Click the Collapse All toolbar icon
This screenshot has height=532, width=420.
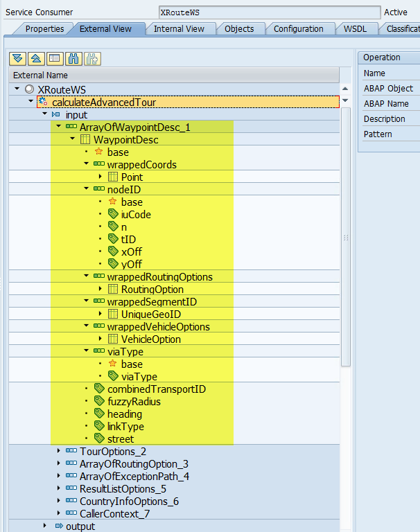click(x=35, y=58)
